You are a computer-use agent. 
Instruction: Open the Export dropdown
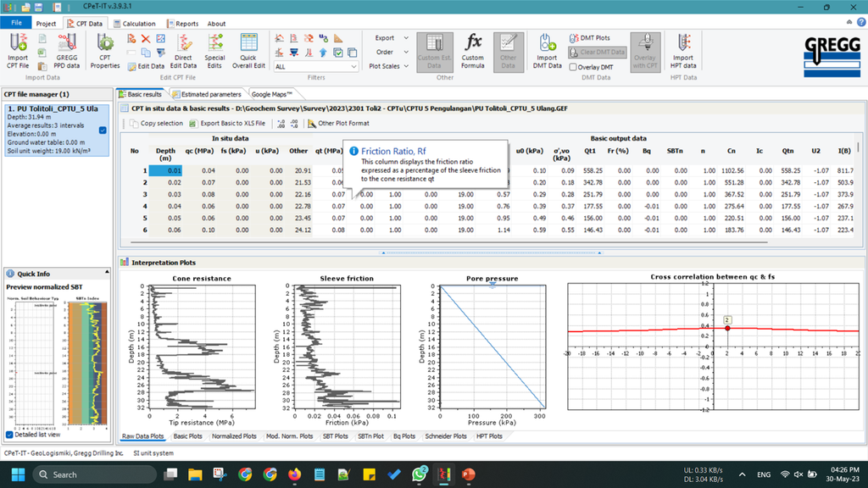pos(391,38)
